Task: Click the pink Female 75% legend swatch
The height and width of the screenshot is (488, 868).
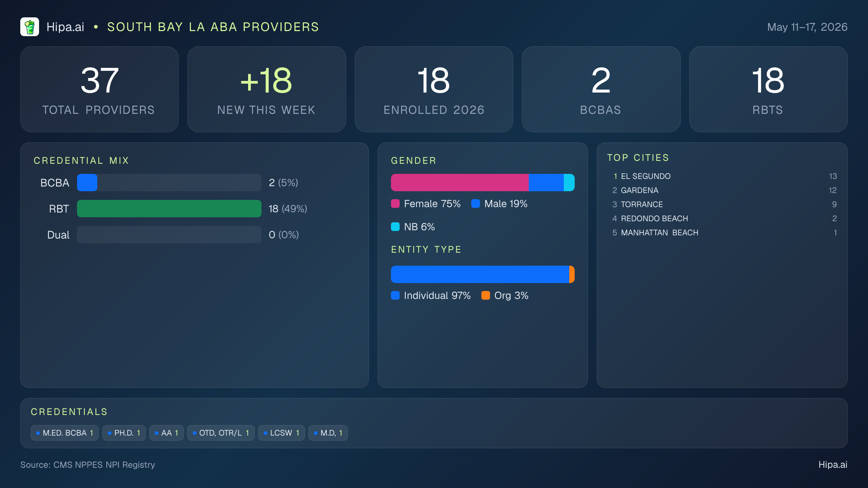Action: coord(395,204)
